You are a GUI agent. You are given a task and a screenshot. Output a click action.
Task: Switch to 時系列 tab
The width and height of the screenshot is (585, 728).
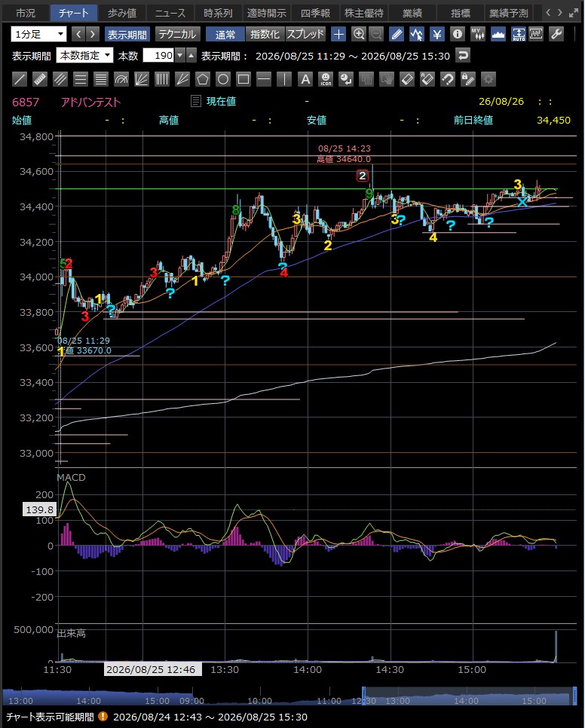pyautogui.click(x=218, y=13)
